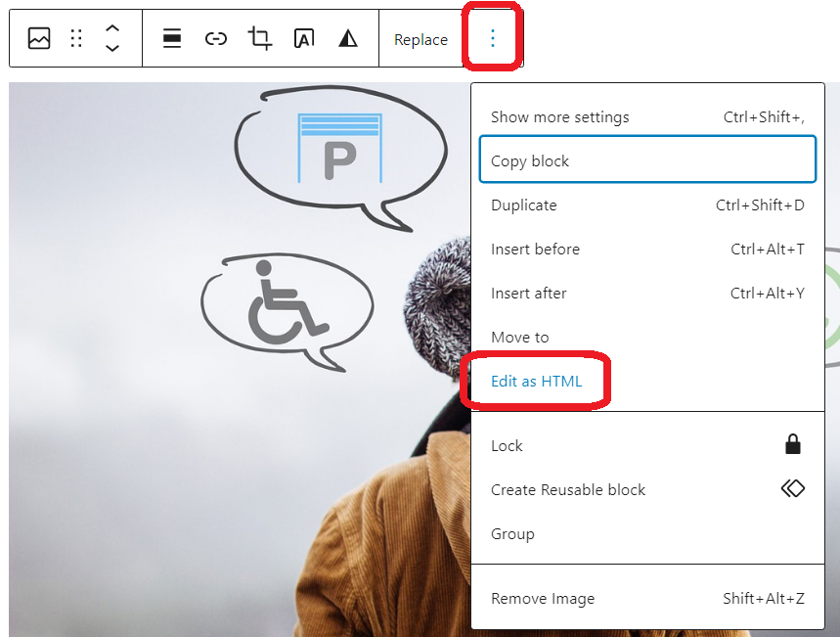
Task: Click the drag handle dots icon
Action: point(76,38)
